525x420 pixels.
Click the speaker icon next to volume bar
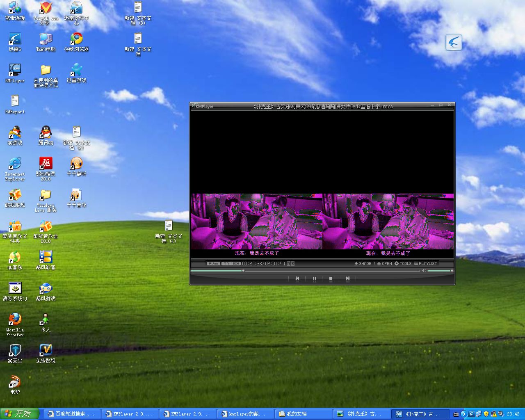(424, 270)
